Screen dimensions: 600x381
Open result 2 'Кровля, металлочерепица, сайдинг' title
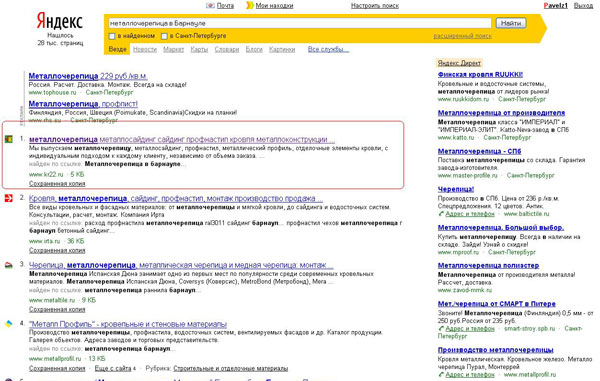(176, 199)
